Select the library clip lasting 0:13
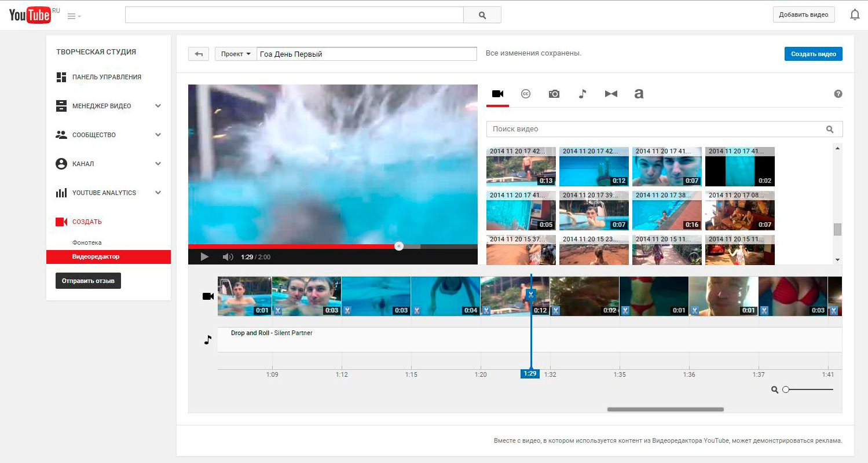 coord(521,166)
